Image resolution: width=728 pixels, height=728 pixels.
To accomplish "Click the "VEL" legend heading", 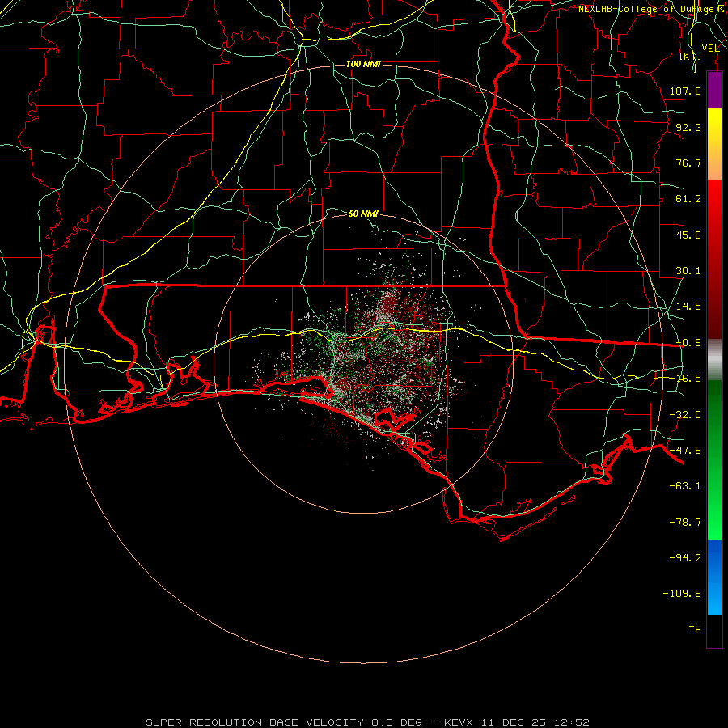I will click(x=710, y=49).
